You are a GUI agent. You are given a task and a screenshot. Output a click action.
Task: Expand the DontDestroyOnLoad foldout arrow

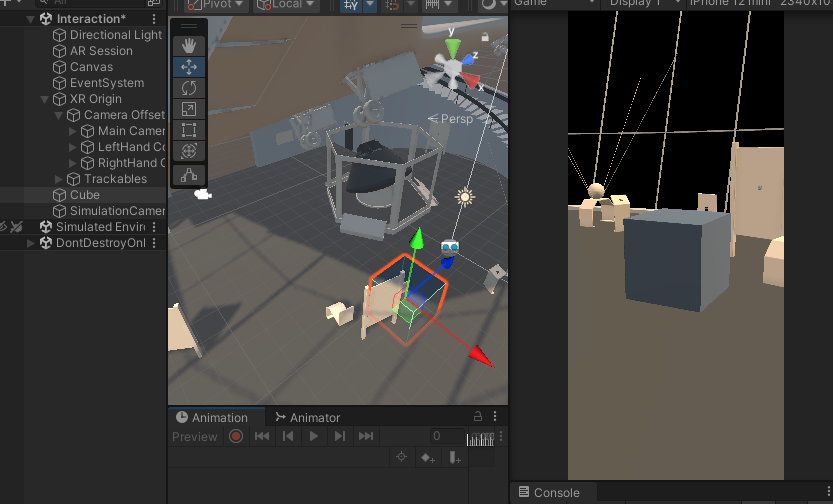click(x=31, y=243)
